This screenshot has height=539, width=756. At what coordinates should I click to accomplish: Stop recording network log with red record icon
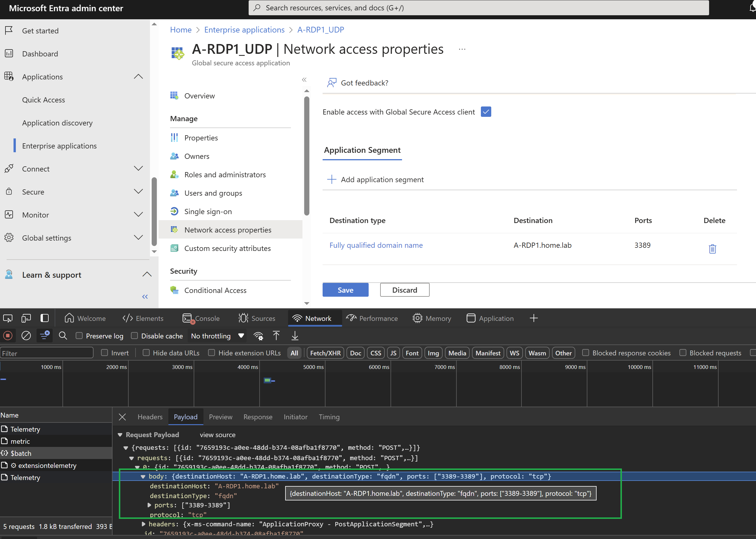pos(8,336)
